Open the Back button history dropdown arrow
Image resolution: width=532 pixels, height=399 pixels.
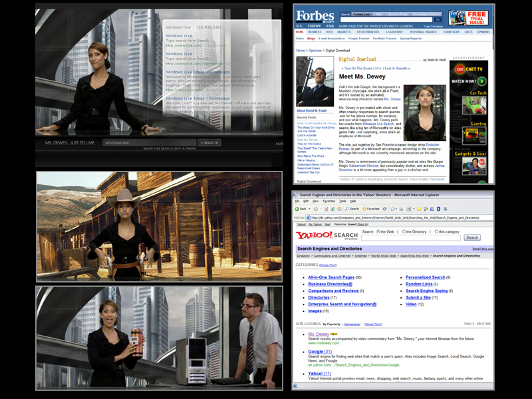click(309, 209)
